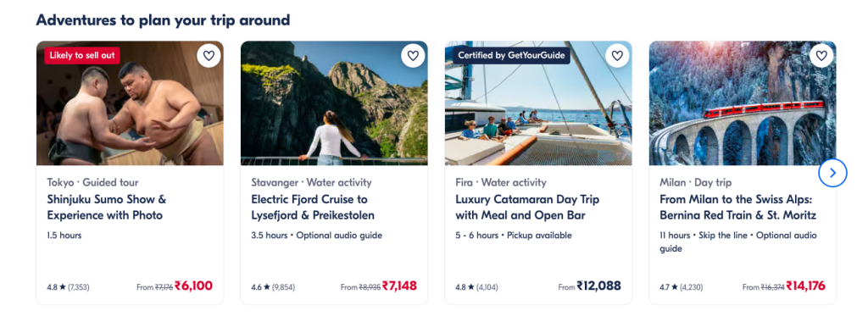Click the Likely to sell out badge
This screenshot has width=868, height=333.
[x=82, y=55]
